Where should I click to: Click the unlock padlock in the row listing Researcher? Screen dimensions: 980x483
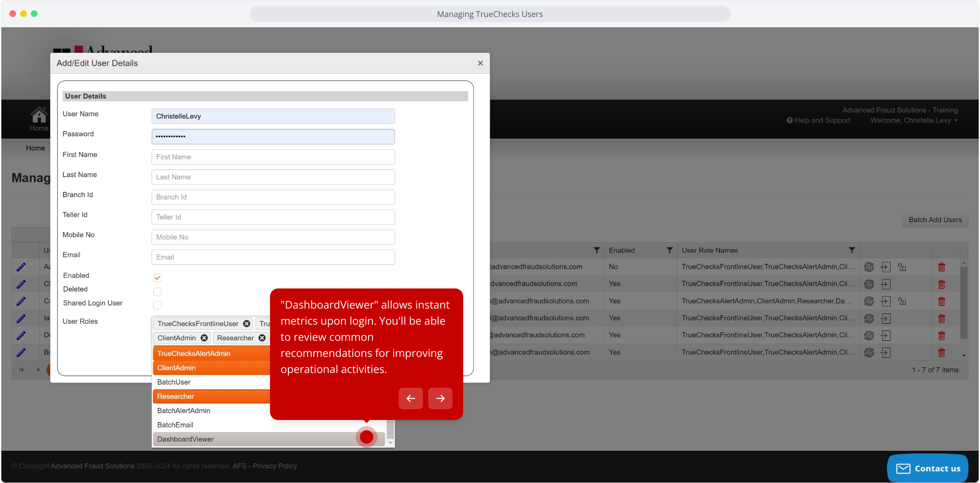[x=902, y=301]
